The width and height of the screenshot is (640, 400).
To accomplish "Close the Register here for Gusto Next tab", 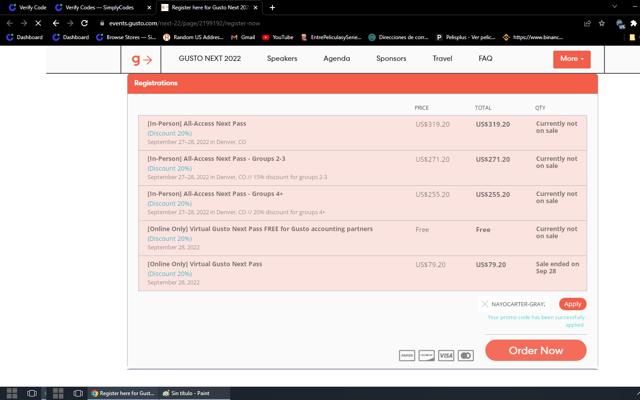I will tap(256, 7).
